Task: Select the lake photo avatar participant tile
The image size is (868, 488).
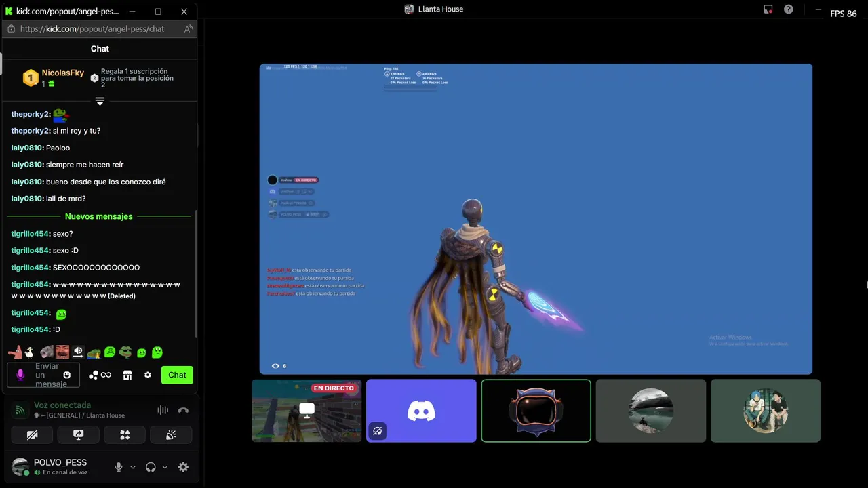Action: (x=651, y=411)
